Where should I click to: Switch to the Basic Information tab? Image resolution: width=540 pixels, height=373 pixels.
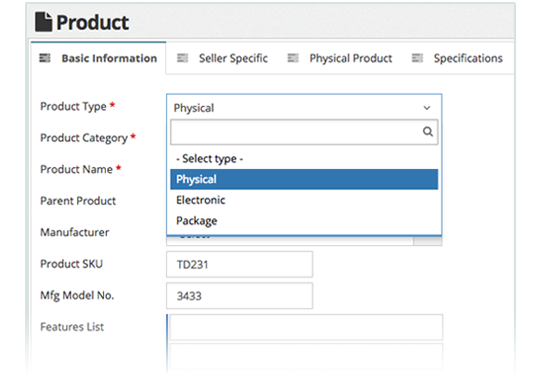(98, 58)
